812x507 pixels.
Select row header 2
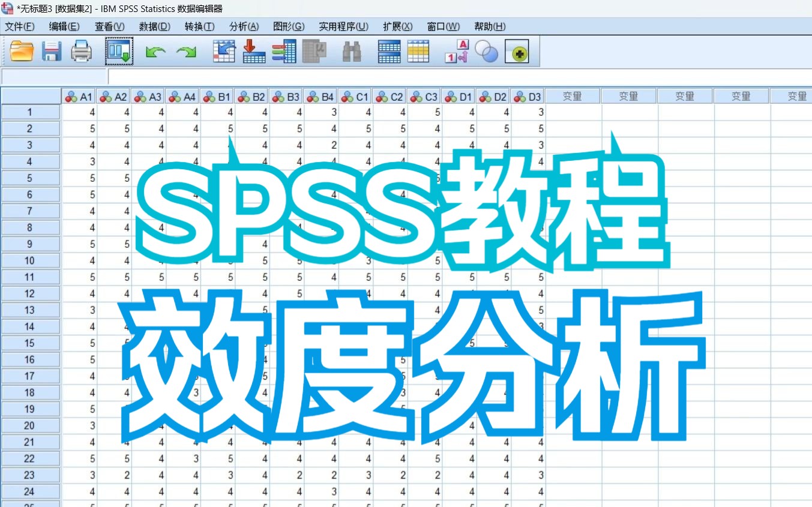(31, 128)
